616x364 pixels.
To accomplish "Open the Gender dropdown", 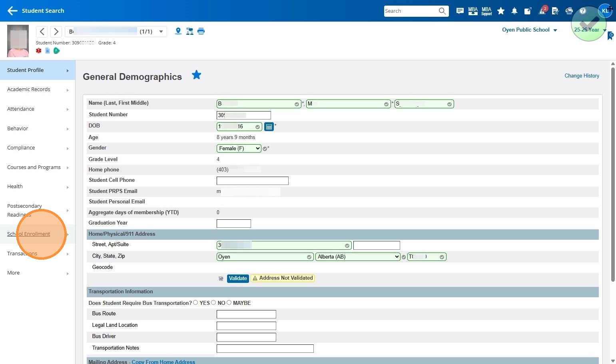I will [239, 148].
